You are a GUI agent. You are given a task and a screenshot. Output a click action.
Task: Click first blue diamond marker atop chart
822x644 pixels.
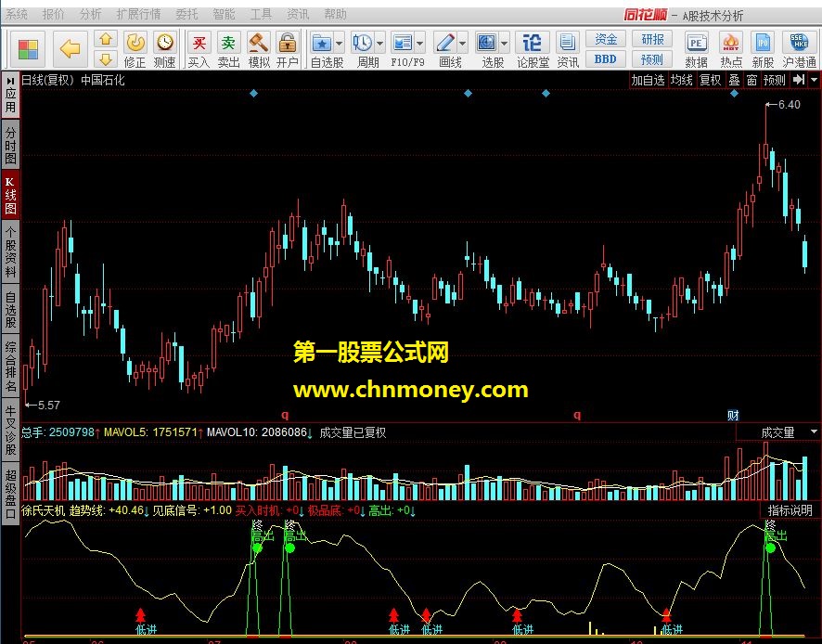[x=253, y=94]
